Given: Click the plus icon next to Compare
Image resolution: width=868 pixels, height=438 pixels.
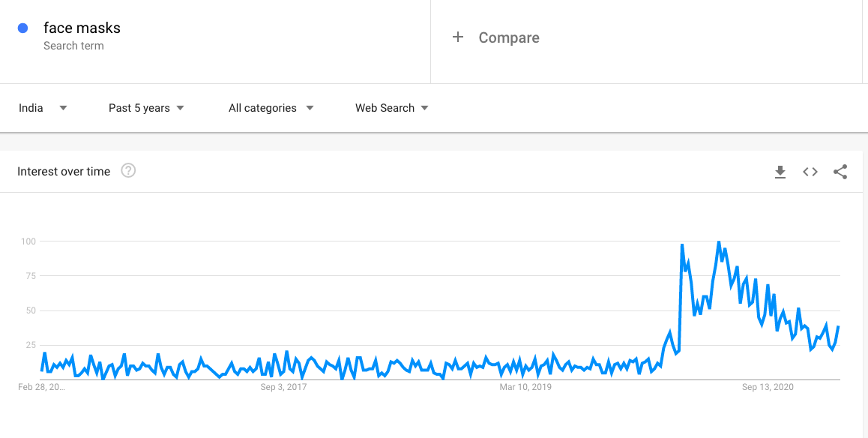Looking at the screenshot, I should pos(457,37).
